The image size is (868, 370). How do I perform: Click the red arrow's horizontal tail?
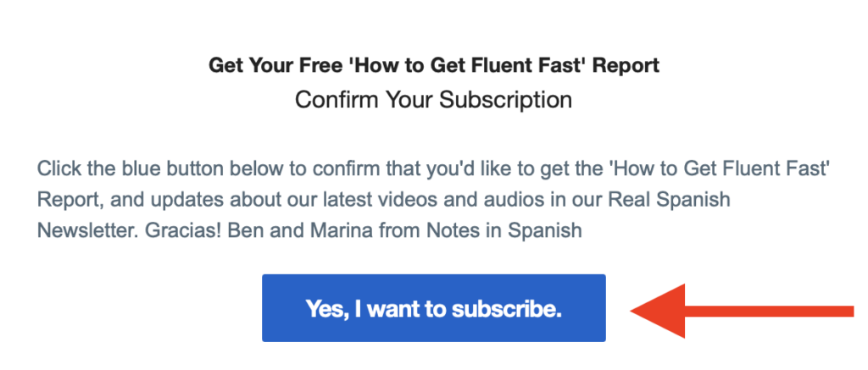770,312
